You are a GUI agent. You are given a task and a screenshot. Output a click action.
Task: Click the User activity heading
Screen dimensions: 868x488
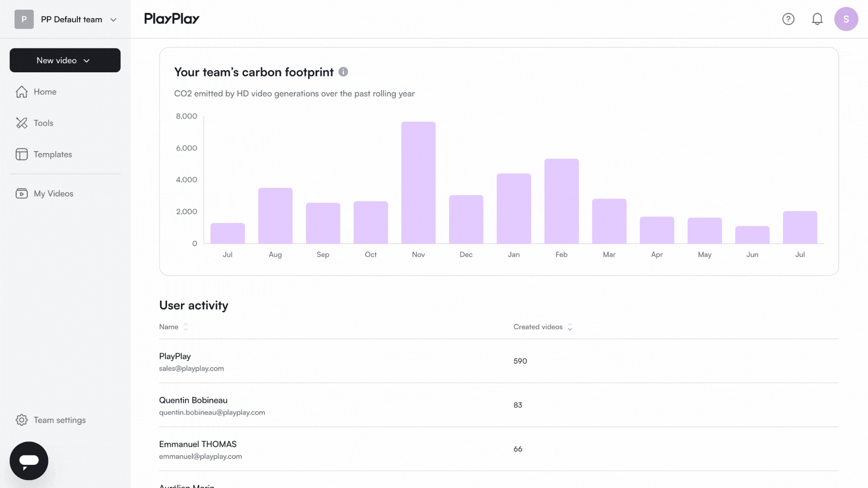tap(194, 305)
